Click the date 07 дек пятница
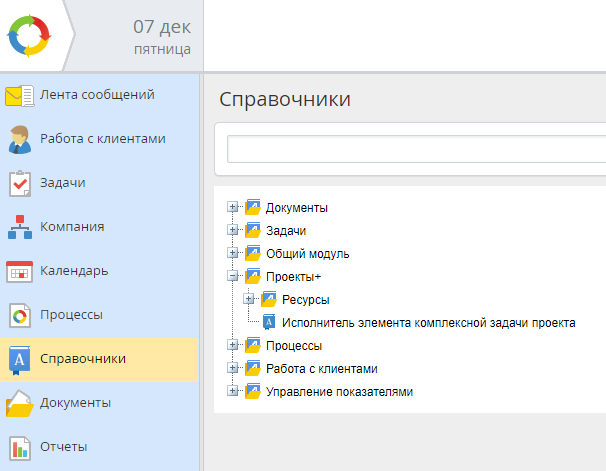The image size is (606, 471). (x=161, y=36)
